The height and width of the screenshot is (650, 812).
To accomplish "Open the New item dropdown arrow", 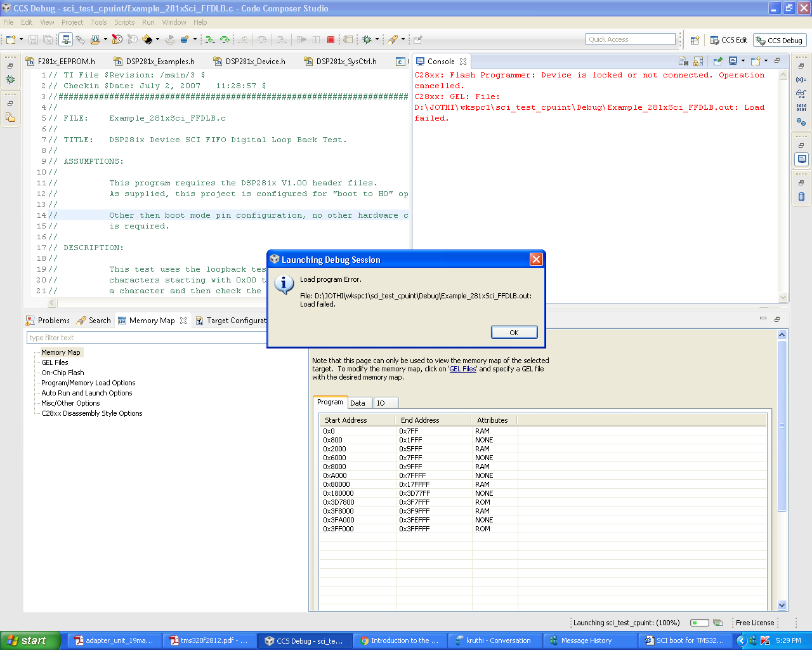I will (21, 39).
